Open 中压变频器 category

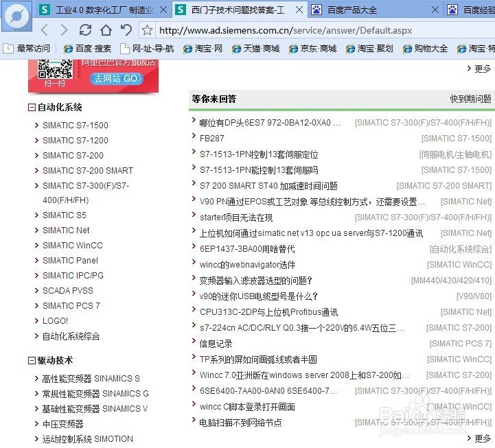[63, 424]
